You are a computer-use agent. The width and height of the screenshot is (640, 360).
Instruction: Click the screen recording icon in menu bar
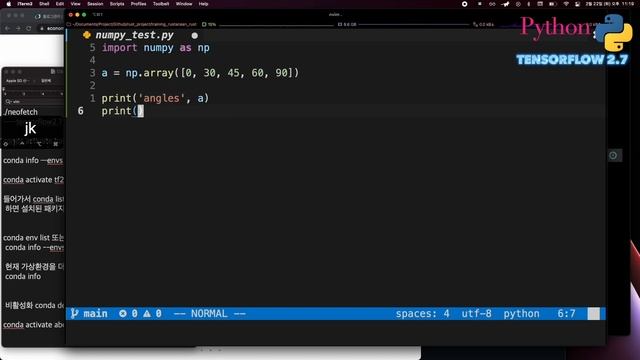[464, 4]
